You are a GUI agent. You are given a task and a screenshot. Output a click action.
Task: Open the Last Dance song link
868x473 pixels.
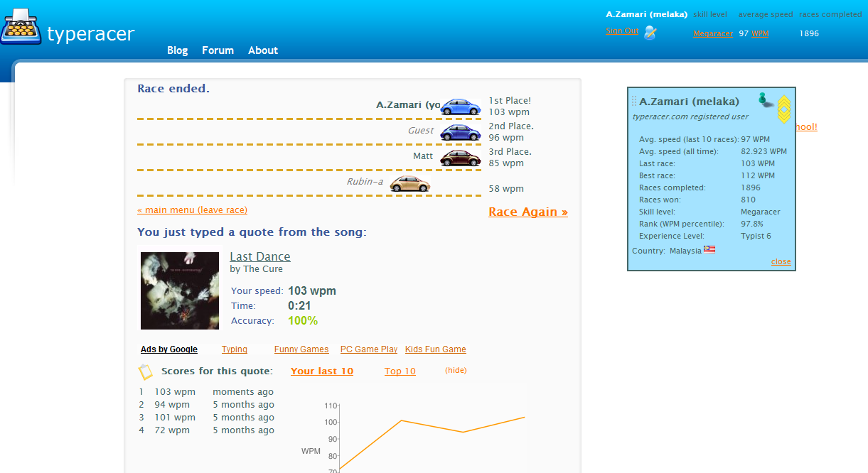click(x=260, y=256)
